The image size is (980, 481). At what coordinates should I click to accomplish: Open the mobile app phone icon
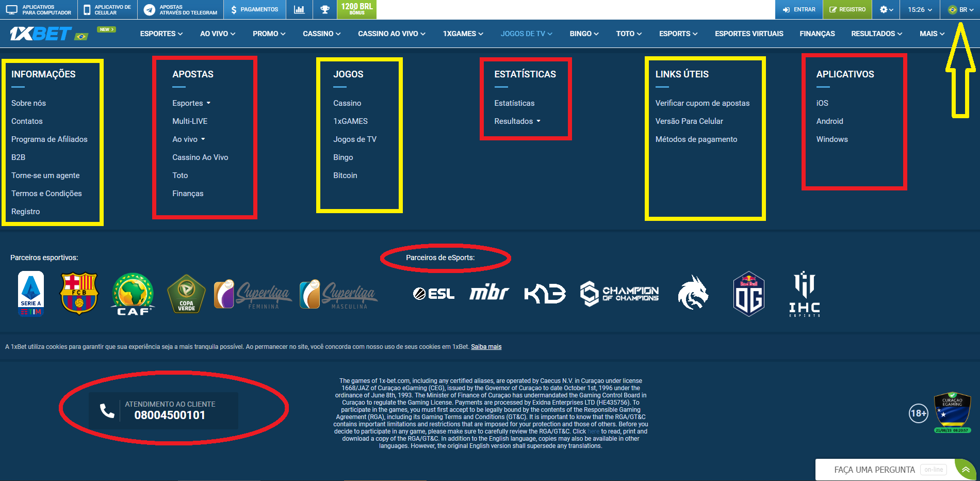click(x=87, y=10)
